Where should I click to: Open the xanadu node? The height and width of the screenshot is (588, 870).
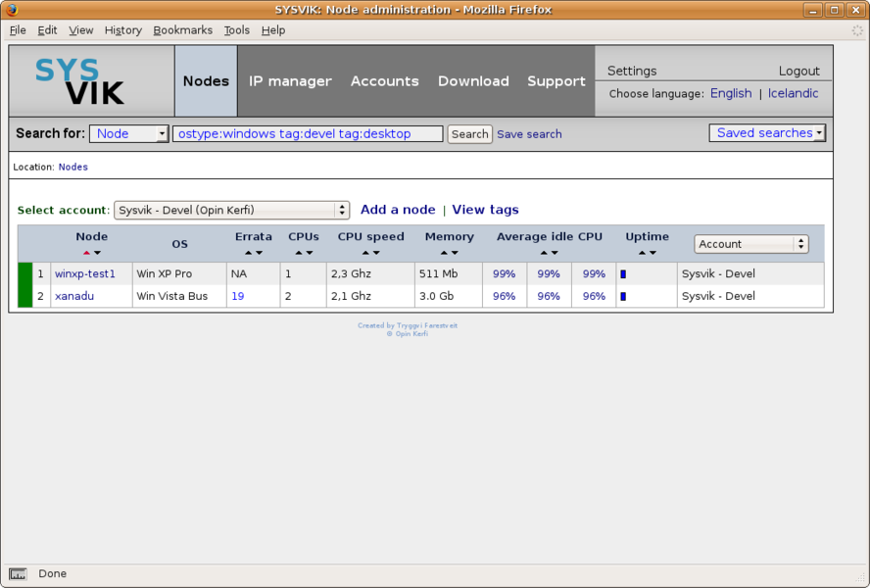74,296
